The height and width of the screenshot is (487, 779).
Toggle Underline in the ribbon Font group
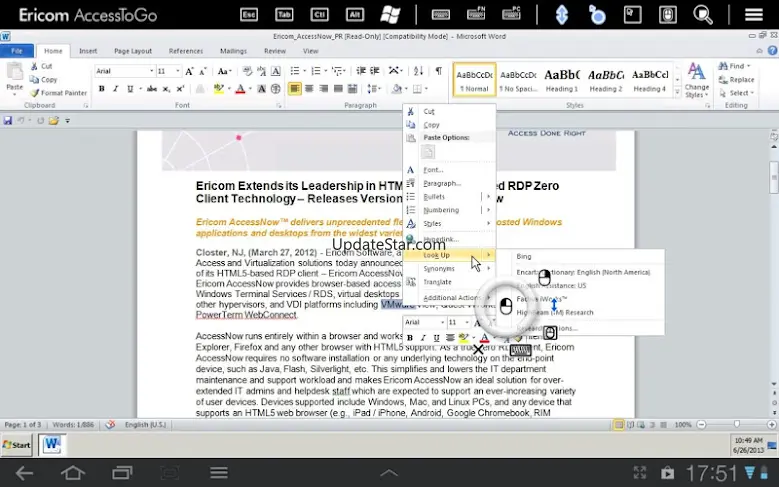(130, 89)
